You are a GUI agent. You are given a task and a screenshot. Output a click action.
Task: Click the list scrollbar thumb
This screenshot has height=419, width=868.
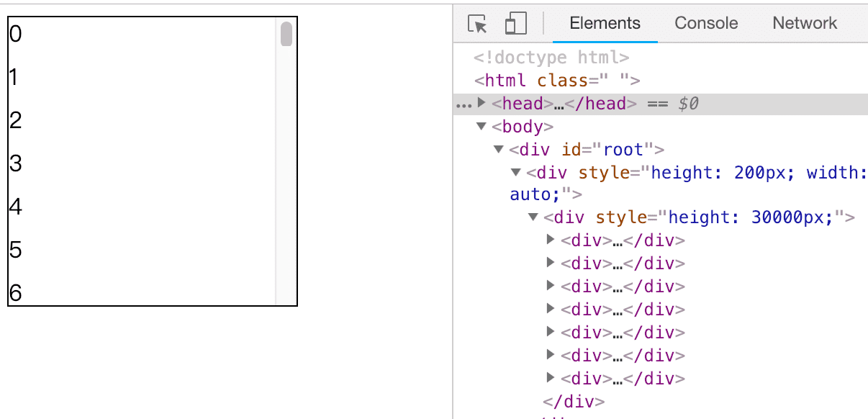(x=286, y=34)
